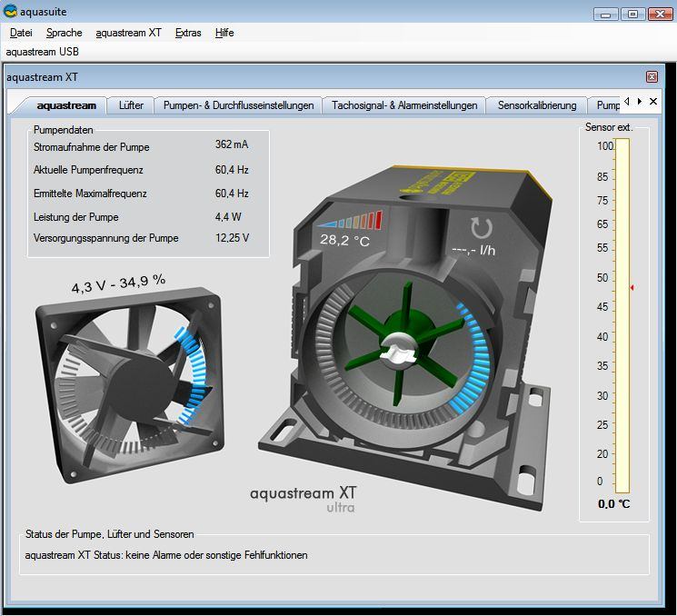Image resolution: width=677 pixels, height=616 pixels.
Task: Open Pumpen- & Durchflusseinstellungen tab
Action: point(238,105)
